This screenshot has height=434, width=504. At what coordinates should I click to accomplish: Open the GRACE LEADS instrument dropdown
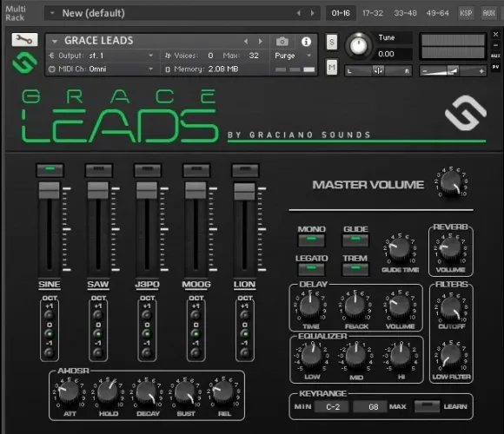tap(55, 41)
